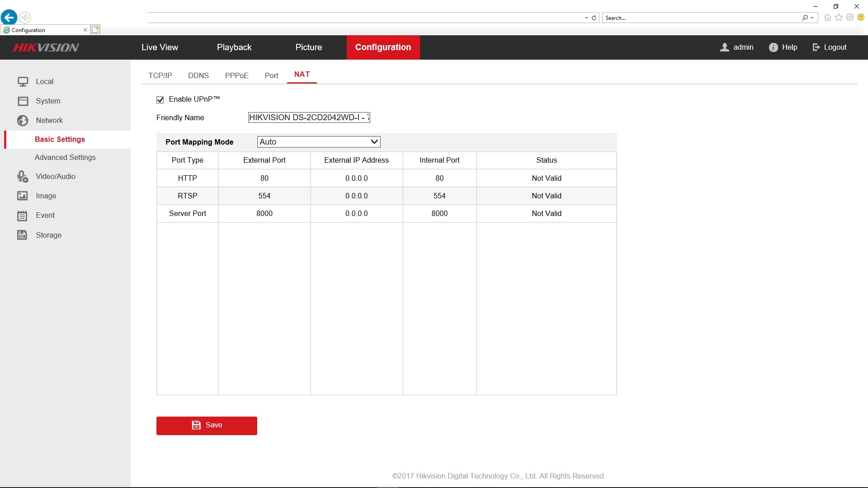Click the Friendly Name input field

[309, 117]
